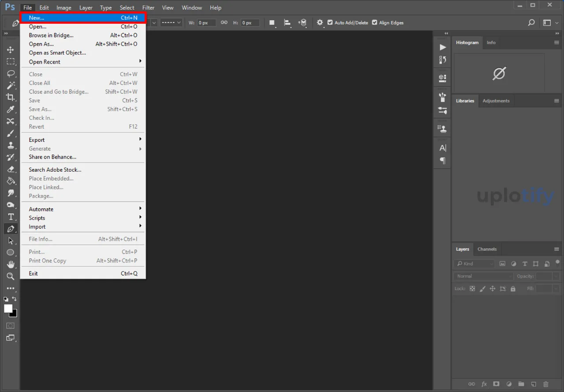Image resolution: width=564 pixels, height=392 pixels.
Task: Select the Eyedropper tool
Action: click(11, 109)
